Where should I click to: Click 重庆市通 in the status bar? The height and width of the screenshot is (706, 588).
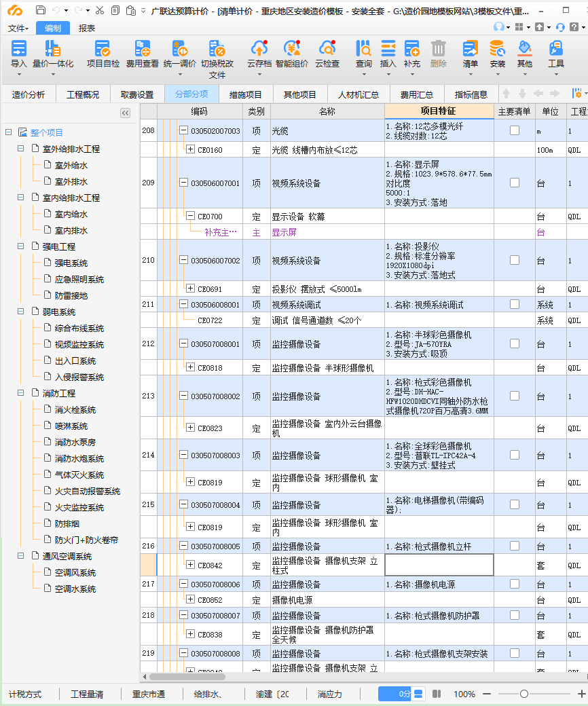[149, 694]
